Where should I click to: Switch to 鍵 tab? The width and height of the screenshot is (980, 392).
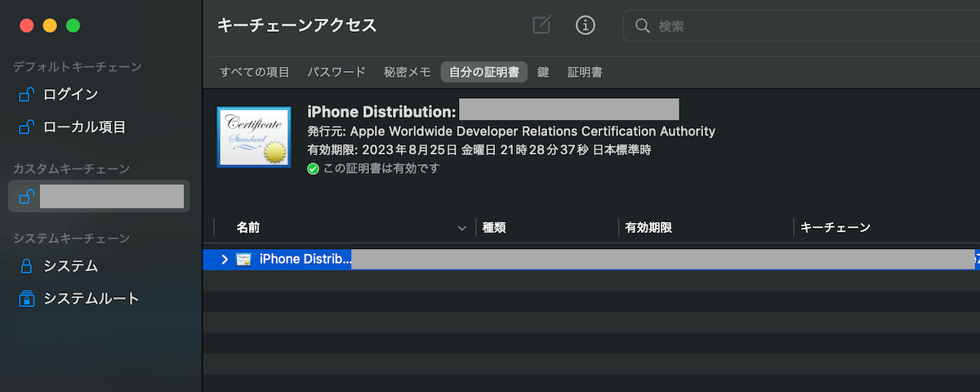coord(543,72)
